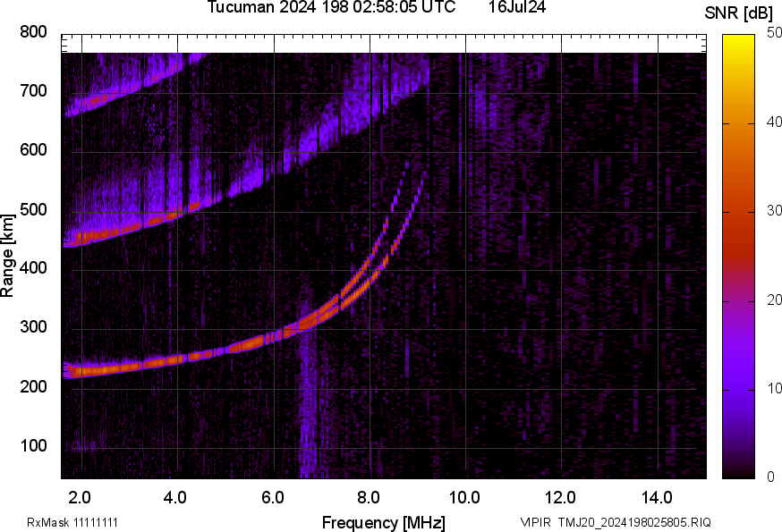Click the range tick label '700'
The width and height of the screenshot is (782, 532).
33,90
